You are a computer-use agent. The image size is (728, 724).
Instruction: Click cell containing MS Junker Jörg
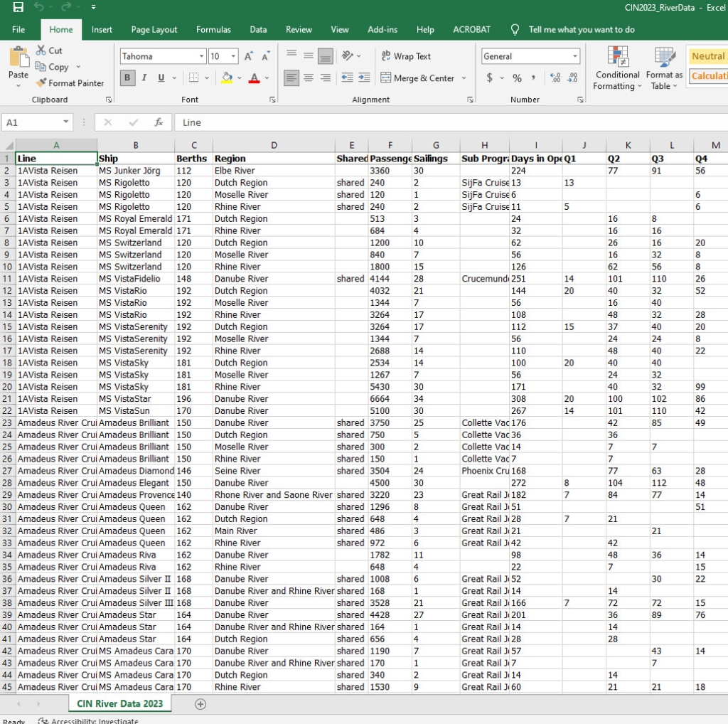[136, 171]
